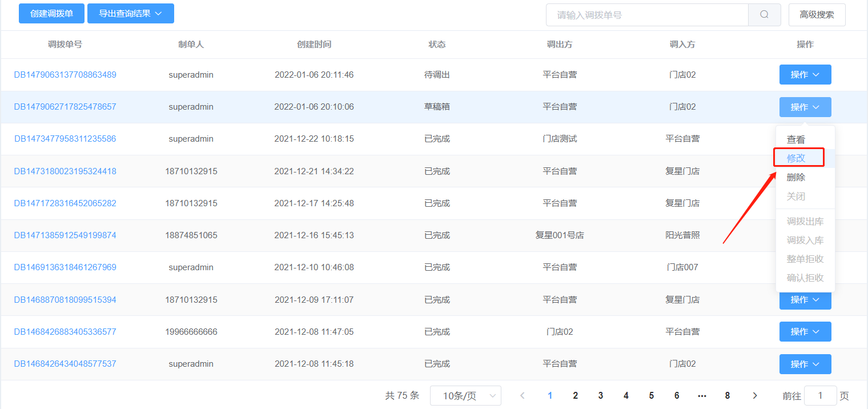Click 复星001号店 cell
868x409 pixels.
coord(560,235)
